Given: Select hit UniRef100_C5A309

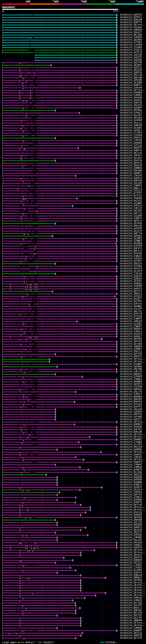Looking at the screenshot, I should click(131, 176).
